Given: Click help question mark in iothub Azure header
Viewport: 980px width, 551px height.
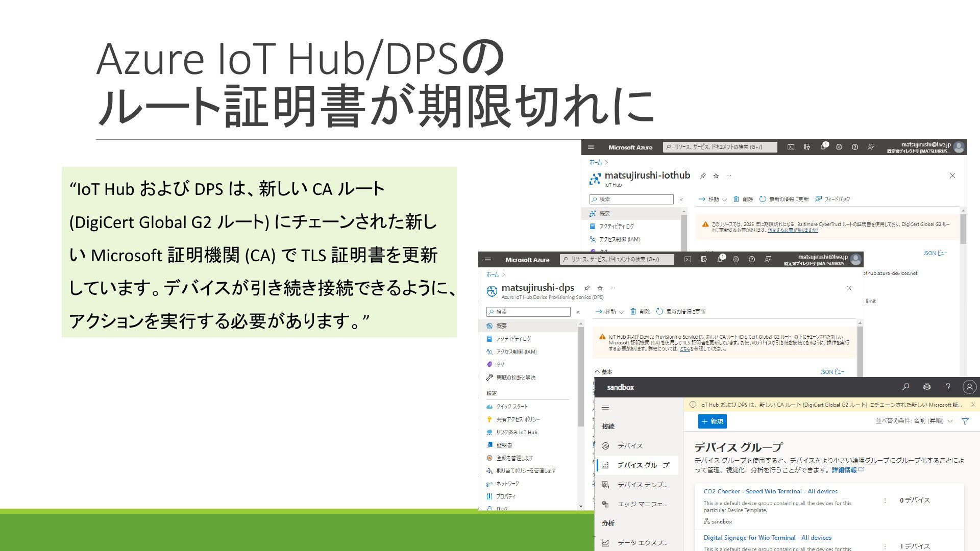Looking at the screenshot, I should [855, 147].
